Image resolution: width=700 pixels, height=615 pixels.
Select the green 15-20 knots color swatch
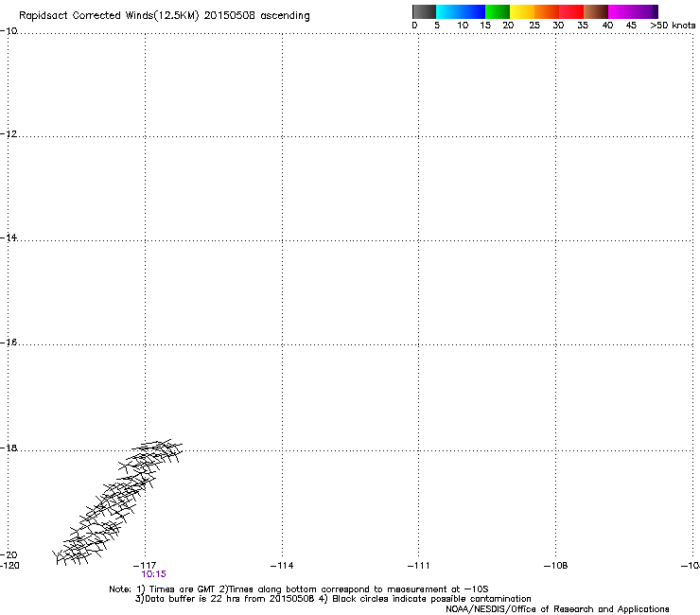coord(498,11)
